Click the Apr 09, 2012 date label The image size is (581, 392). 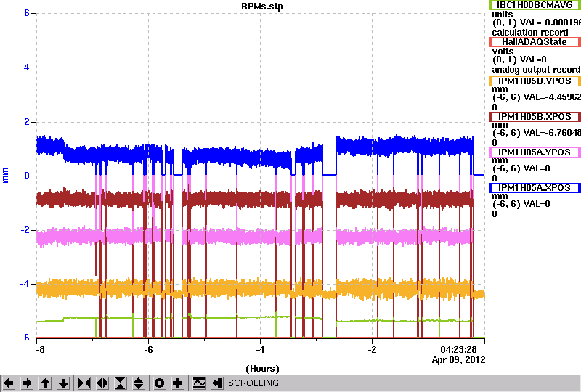[x=459, y=360]
